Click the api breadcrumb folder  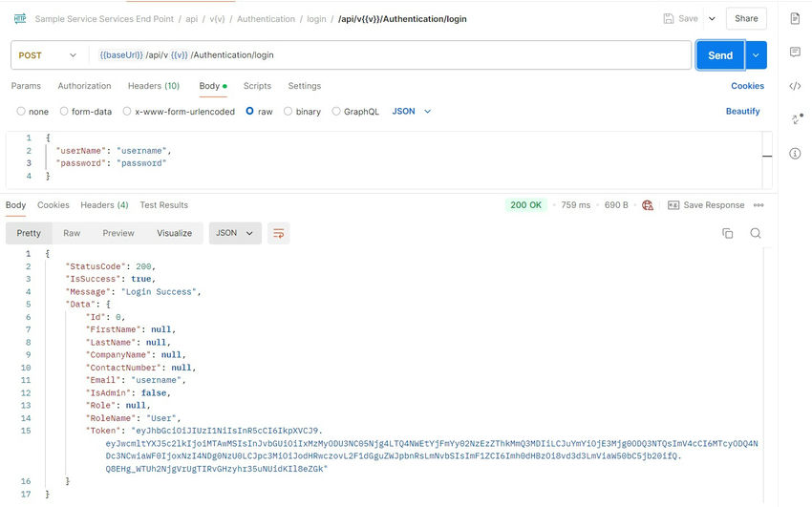pos(192,19)
